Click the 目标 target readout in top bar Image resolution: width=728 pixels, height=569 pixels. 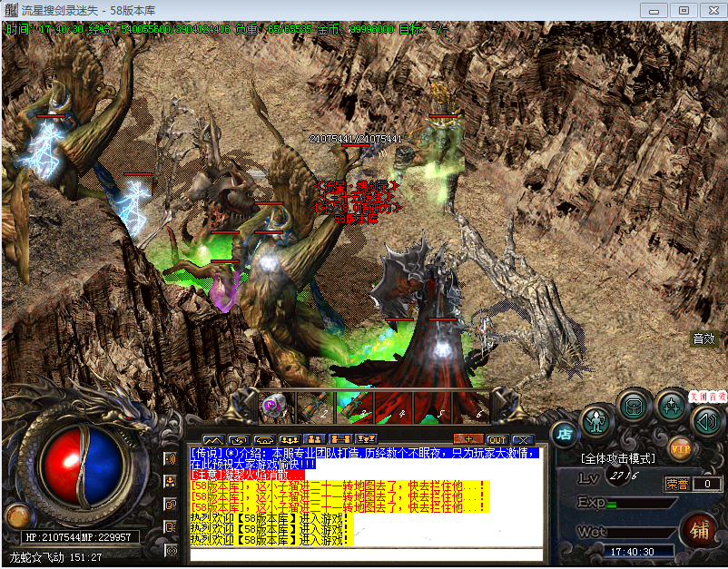423,29
